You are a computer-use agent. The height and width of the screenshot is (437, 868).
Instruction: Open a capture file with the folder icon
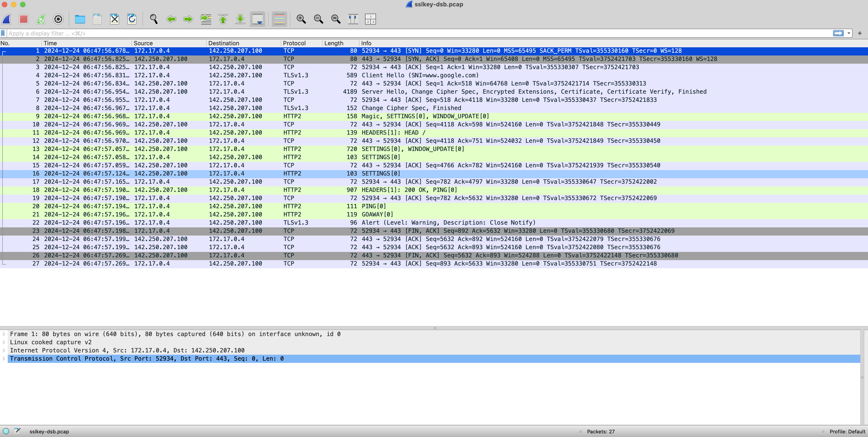click(x=80, y=19)
